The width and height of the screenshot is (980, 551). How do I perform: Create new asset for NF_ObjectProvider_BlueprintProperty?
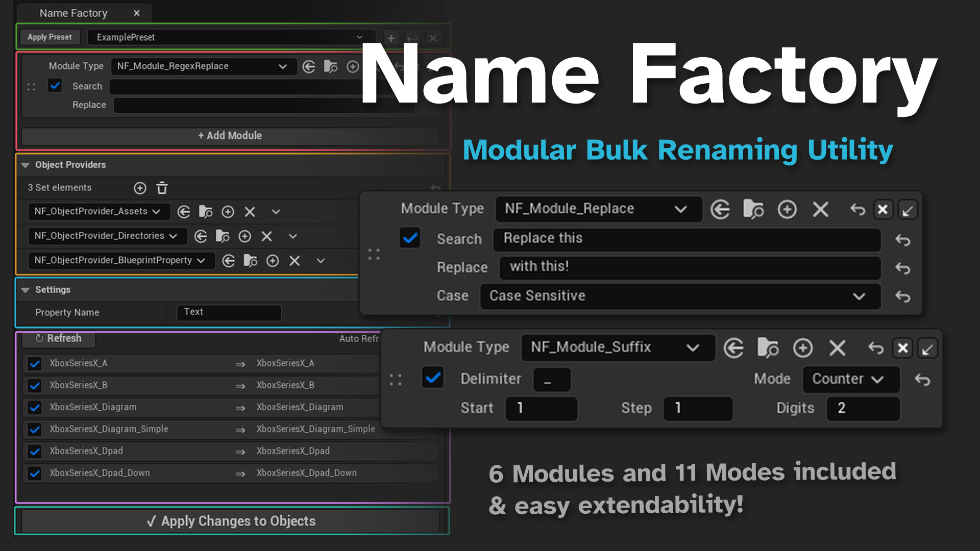(273, 261)
